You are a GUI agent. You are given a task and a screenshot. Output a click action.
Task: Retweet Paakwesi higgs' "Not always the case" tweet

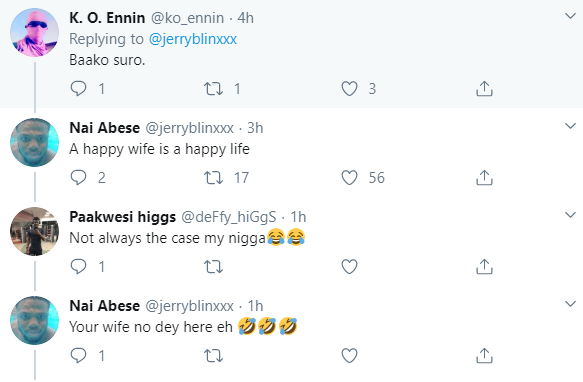point(213,267)
